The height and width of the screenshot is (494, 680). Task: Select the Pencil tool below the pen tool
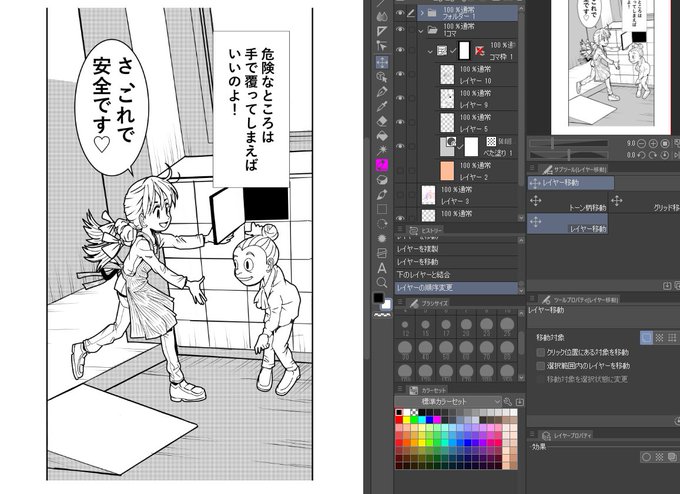[x=382, y=107]
